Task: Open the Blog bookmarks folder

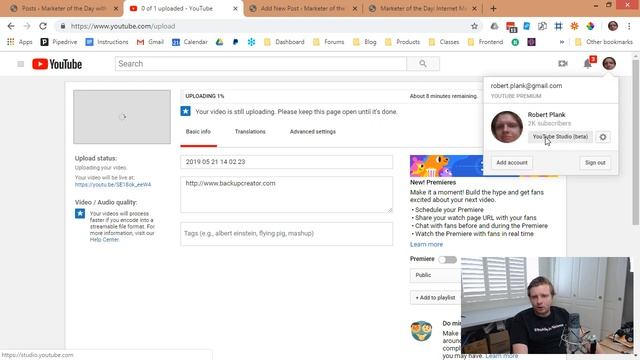Action: [364, 42]
